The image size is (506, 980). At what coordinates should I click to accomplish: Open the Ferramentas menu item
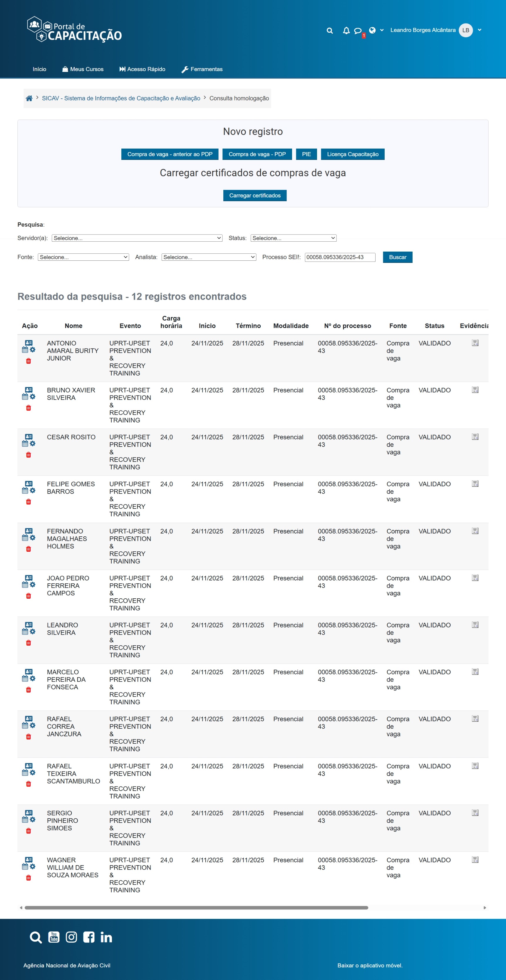click(x=202, y=69)
